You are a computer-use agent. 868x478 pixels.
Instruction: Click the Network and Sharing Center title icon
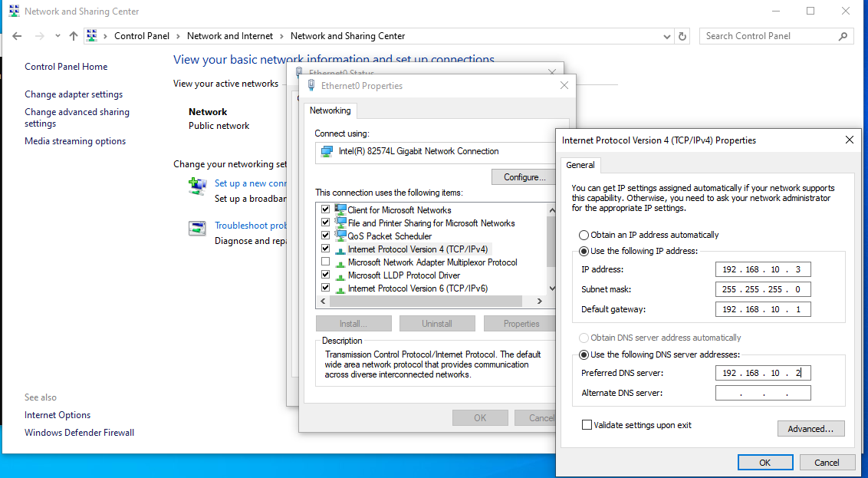point(14,11)
